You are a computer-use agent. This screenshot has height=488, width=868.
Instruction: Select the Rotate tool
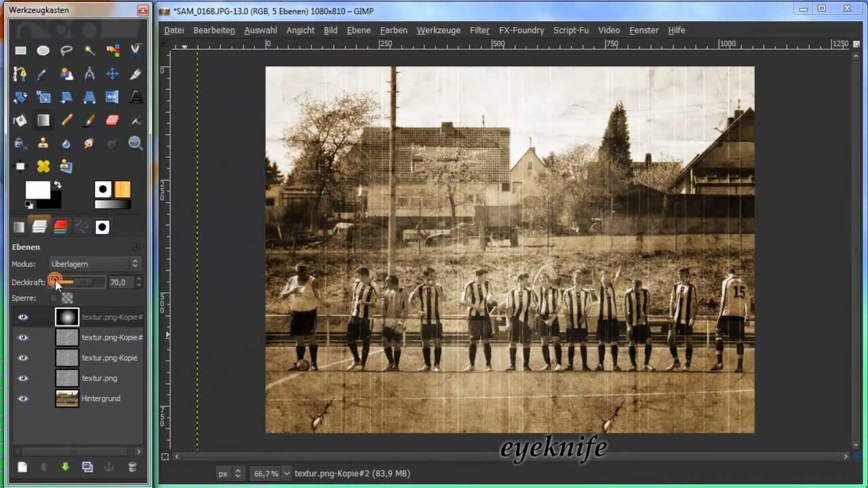point(20,97)
